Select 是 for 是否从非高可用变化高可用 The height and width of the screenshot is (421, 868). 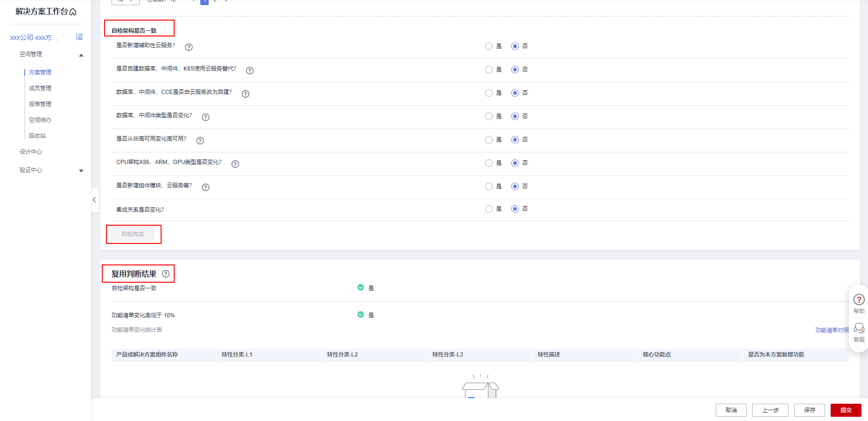(x=489, y=140)
